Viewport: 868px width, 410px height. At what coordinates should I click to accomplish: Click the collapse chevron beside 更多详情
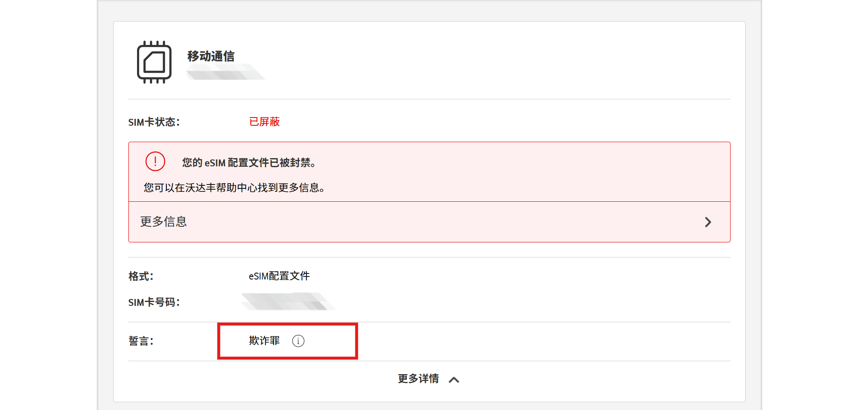(454, 380)
